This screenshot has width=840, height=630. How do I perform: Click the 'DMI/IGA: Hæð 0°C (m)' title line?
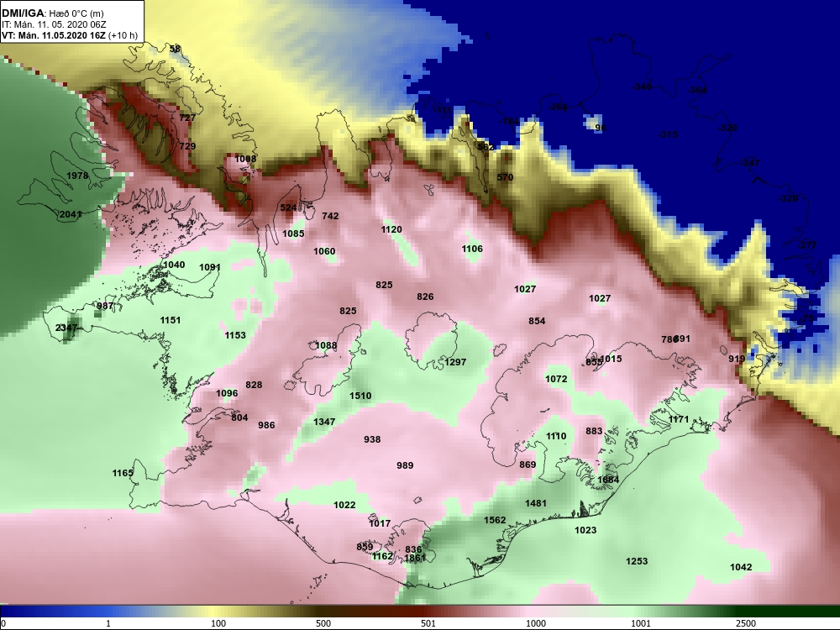click(x=52, y=14)
